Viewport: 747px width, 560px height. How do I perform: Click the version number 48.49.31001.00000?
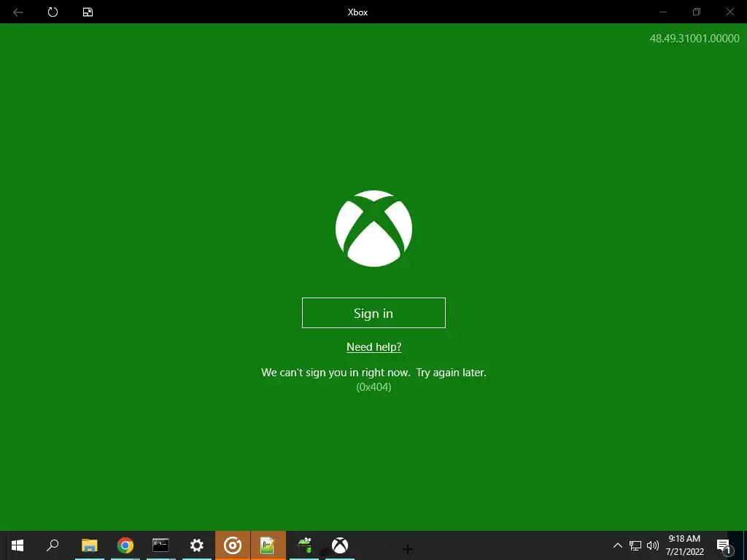pyautogui.click(x=694, y=39)
